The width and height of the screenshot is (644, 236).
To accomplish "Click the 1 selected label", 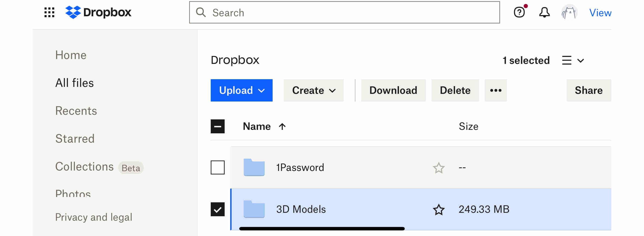I will pyautogui.click(x=526, y=60).
